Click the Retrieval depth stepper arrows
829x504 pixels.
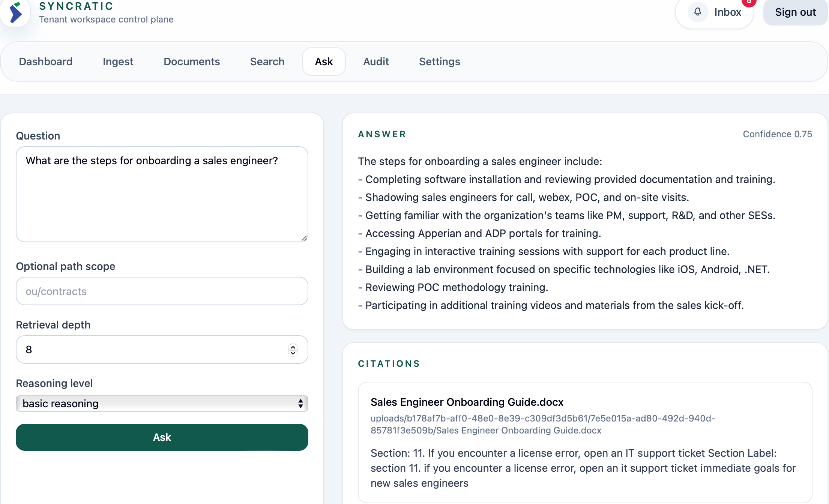click(293, 349)
